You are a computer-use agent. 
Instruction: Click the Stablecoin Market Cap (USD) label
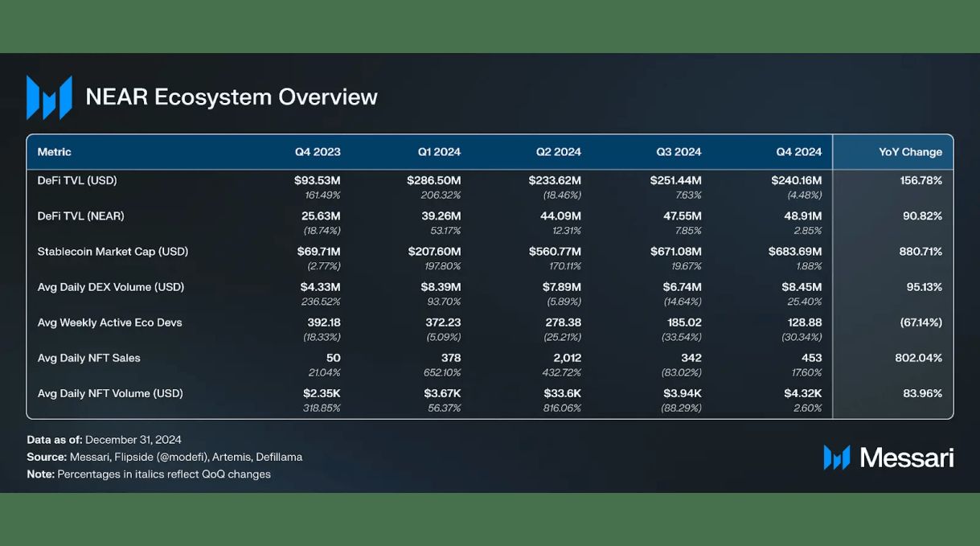click(x=113, y=252)
